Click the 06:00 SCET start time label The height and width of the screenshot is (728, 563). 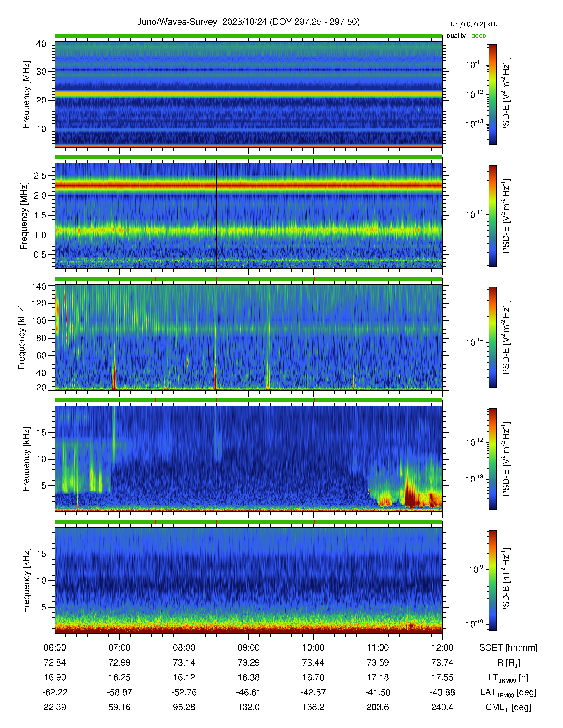click(x=55, y=647)
